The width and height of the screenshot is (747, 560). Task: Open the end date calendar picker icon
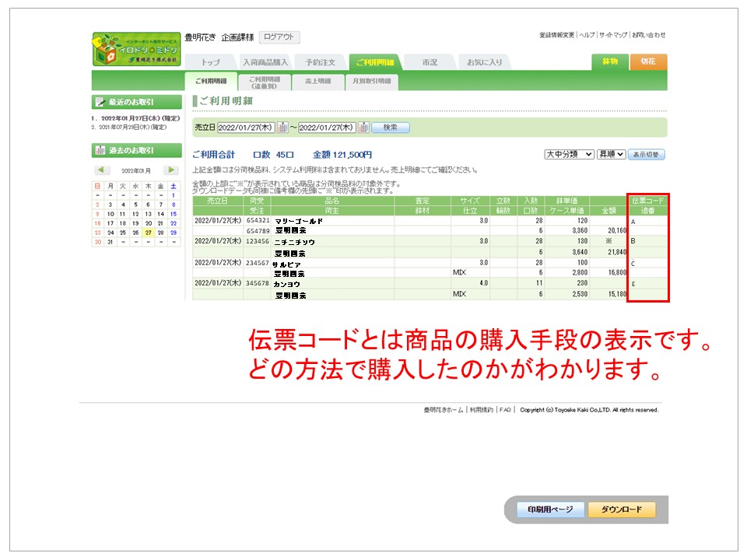[363, 128]
